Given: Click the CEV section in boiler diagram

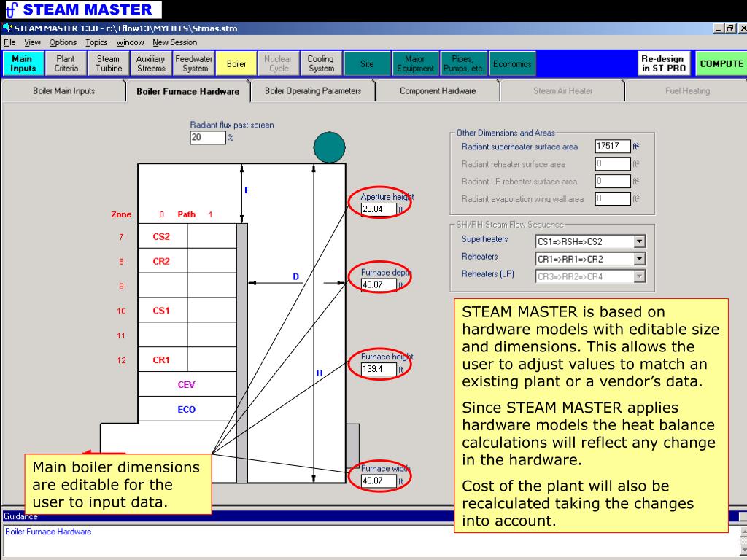Looking at the screenshot, I should [186, 385].
